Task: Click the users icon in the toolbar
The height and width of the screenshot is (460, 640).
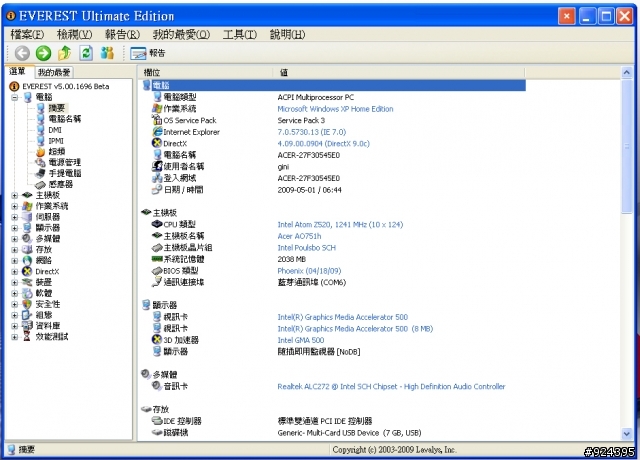Action: (107, 53)
